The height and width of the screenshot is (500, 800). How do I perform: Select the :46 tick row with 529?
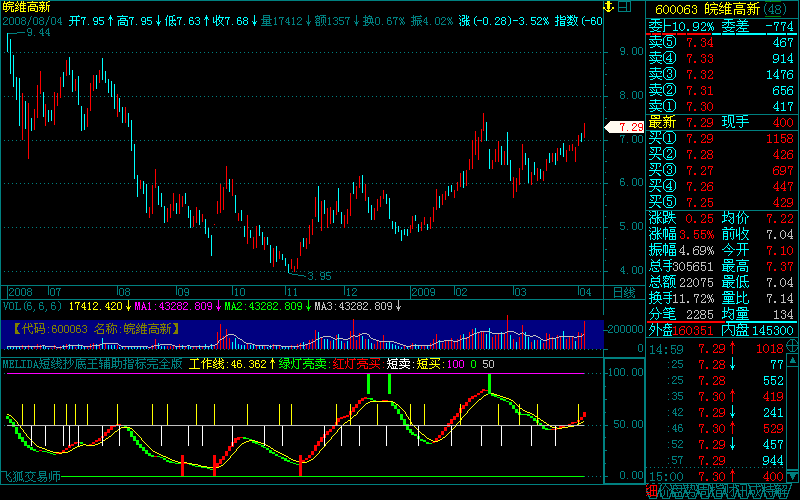(x=716, y=429)
